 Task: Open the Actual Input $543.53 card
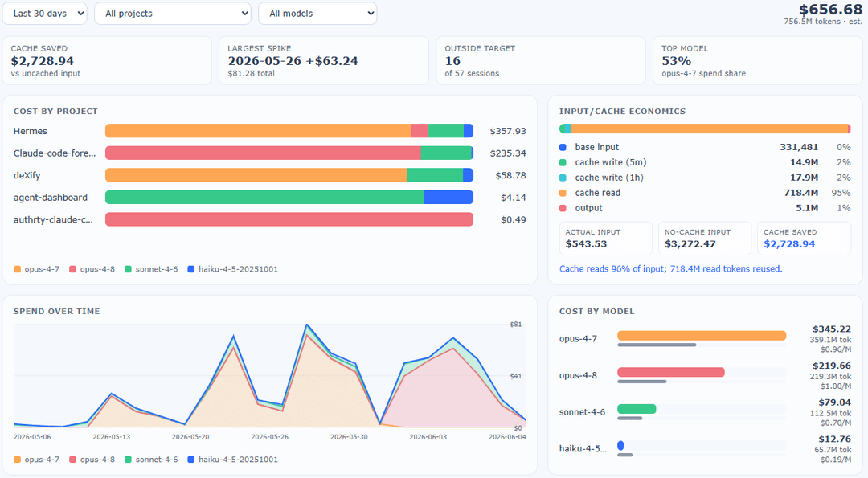(606, 239)
